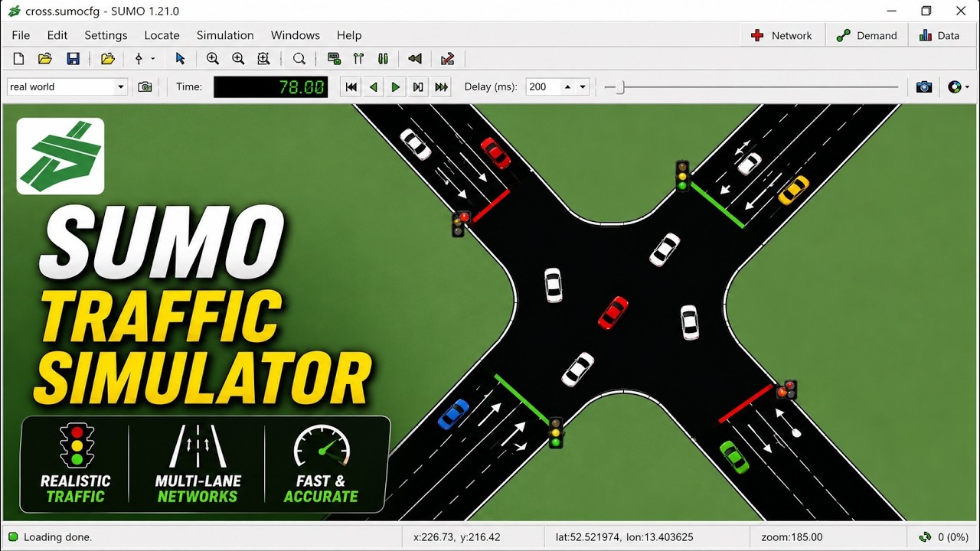
Task: Click the 'Loading done.' status text
Action: pyautogui.click(x=57, y=537)
